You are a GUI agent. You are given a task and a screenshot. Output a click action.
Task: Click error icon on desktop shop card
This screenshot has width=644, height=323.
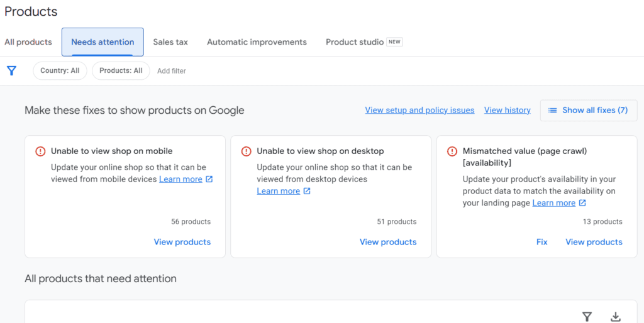click(x=246, y=151)
